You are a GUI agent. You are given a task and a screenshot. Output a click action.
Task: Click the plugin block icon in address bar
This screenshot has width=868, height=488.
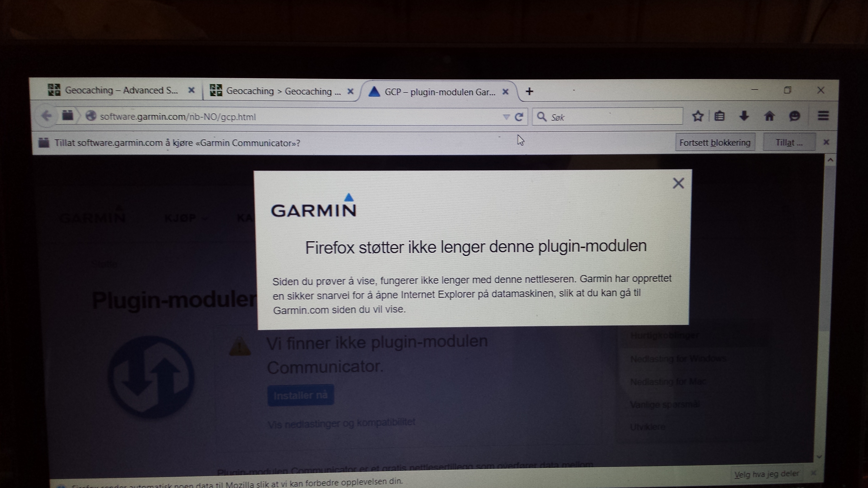click(68, 116)
